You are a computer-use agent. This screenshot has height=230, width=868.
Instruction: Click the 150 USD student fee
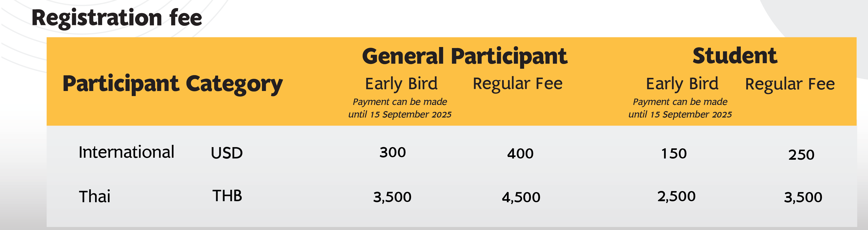coord(674,154)
